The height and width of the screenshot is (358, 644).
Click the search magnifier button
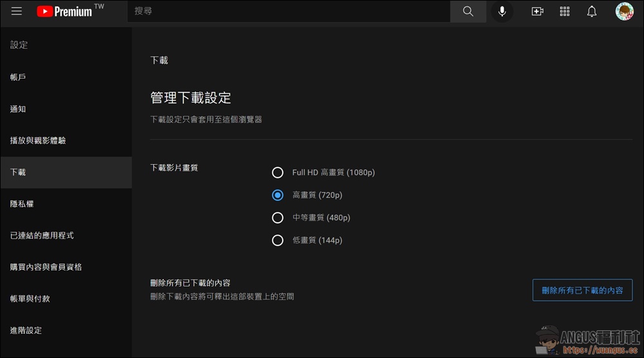click(468, 11)
